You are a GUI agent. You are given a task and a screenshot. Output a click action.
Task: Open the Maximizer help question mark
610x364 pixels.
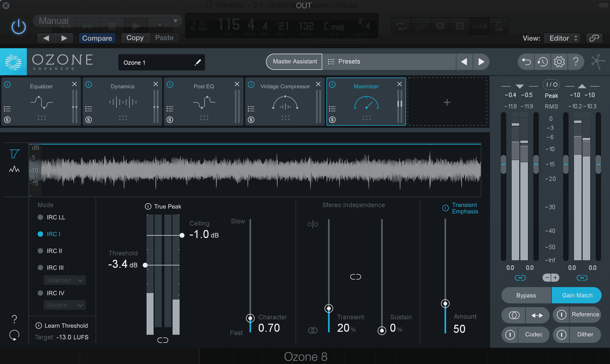pyautogui.click(x=14, y=319)
